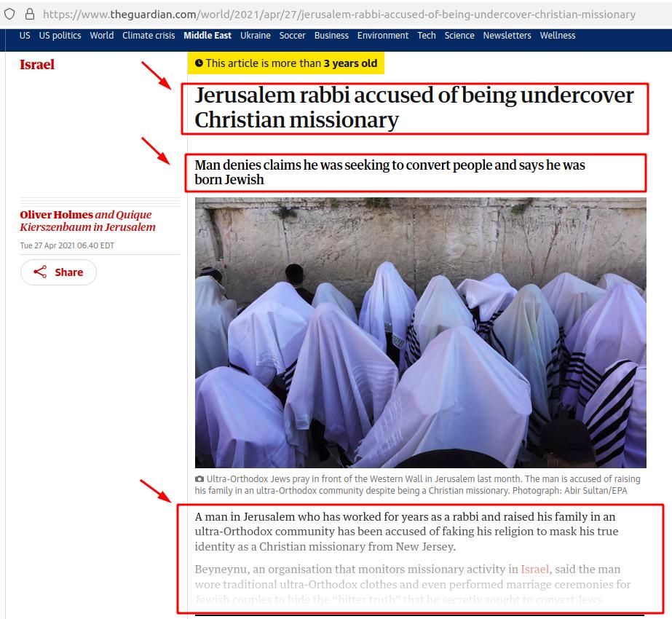Click the padlock site security icon
Screen dimensions: 672x619
pyautogui.click(x=30, y=14)
